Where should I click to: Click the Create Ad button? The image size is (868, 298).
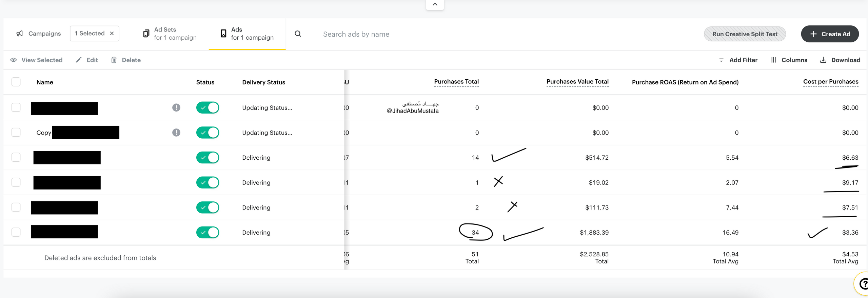point(830,34)
